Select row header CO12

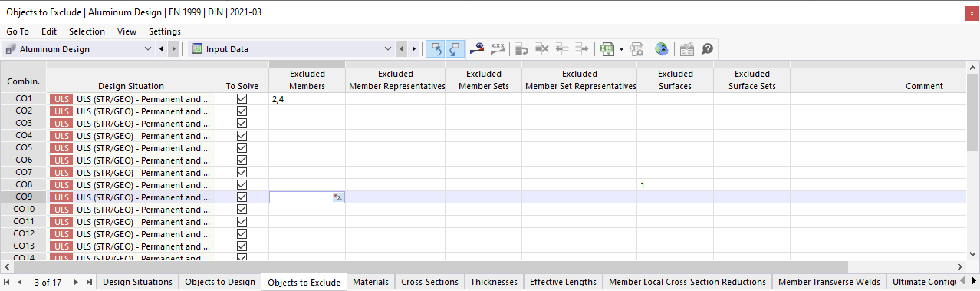pyautogui.click(x=24, y=234)
